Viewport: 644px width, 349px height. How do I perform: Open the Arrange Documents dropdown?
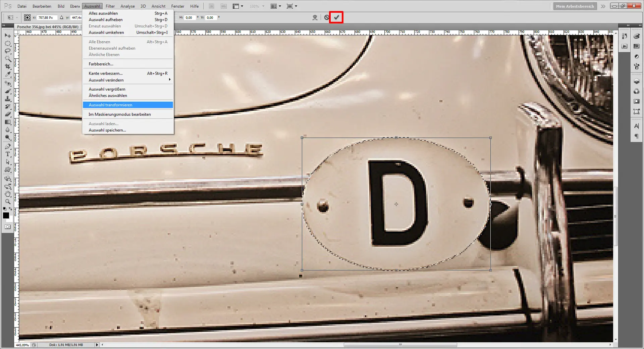point(276,6)
